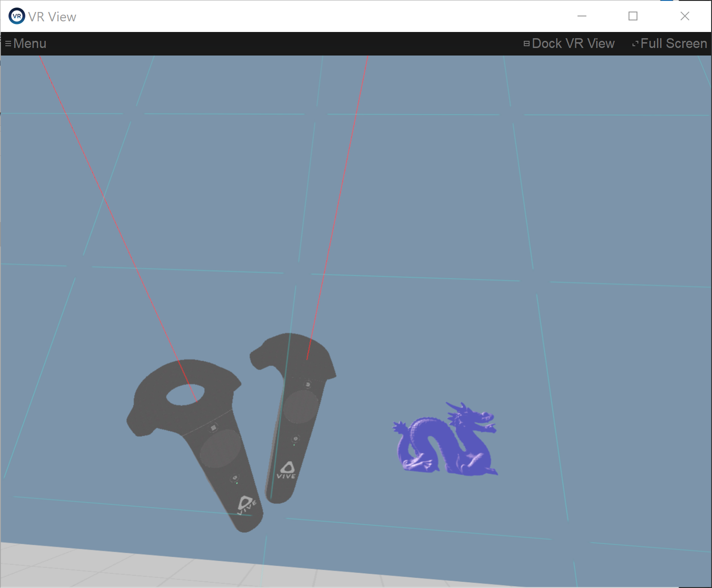
Task: Click the Vive logo on left controller
Action: [x=245, y=504]
